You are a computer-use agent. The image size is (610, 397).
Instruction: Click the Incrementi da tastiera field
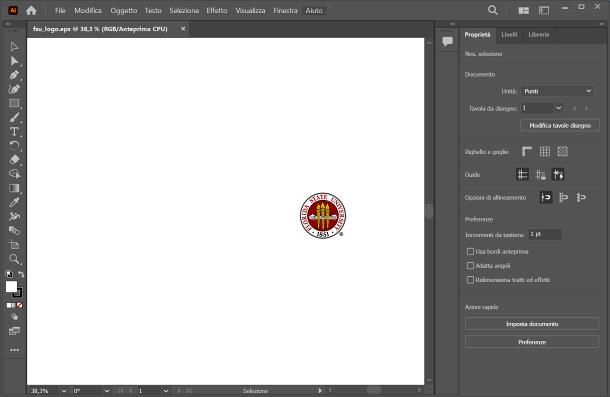pos(545,234)
